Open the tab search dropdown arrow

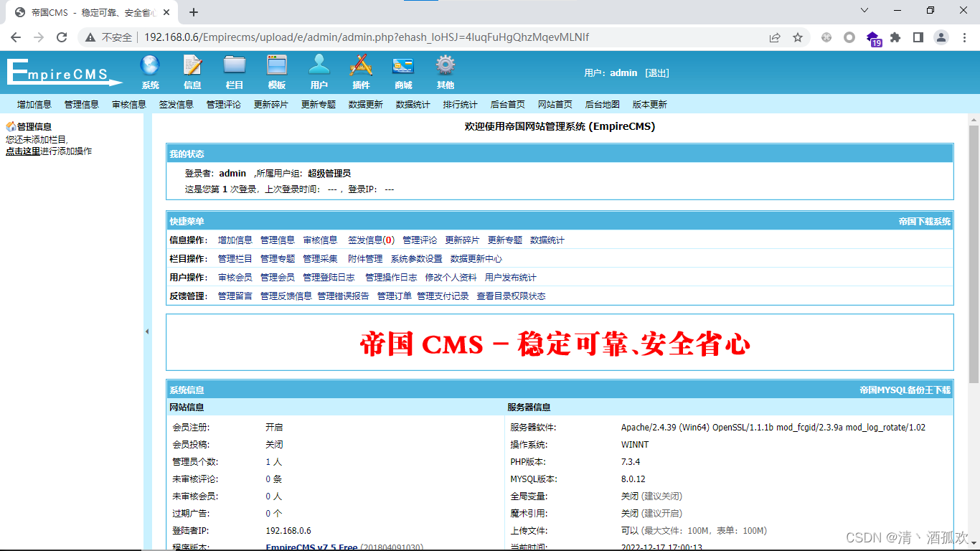point(864,10)
